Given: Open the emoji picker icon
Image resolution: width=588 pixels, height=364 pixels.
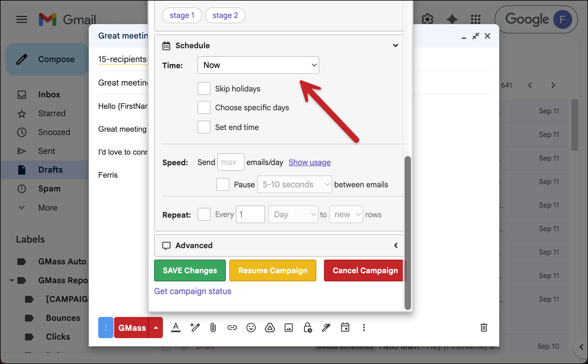Looking at the screenshot, I should (251, 328).
